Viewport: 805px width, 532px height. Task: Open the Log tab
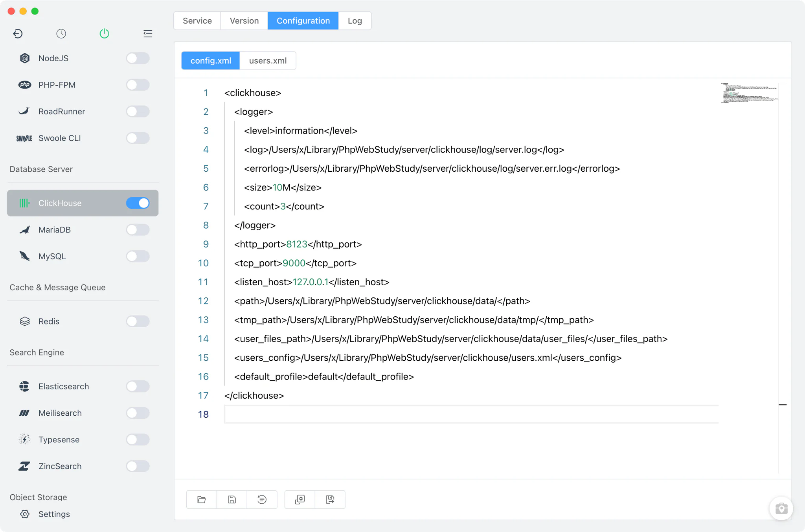(x=355, y=20)
